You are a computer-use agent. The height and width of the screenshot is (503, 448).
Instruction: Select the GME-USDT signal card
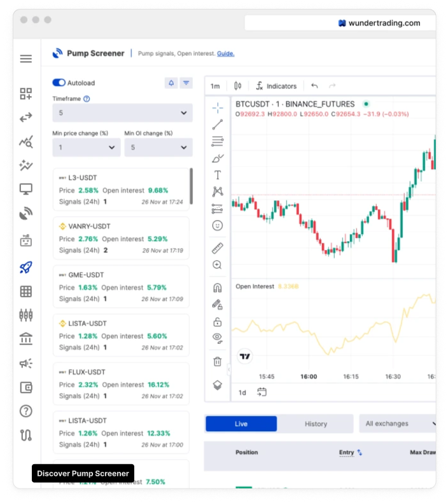click(121, 286)
